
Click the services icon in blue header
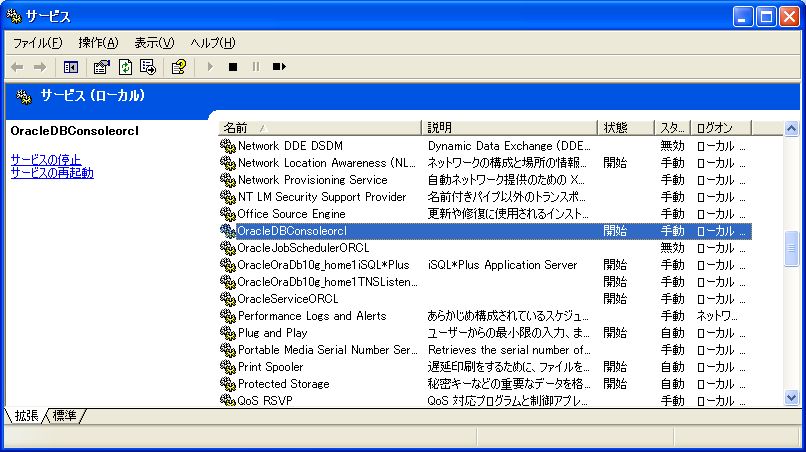24,96
